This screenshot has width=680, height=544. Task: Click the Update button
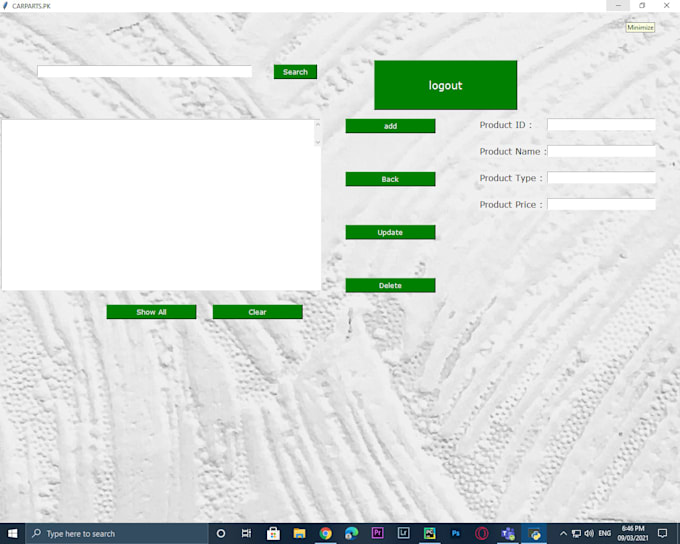coord(390,232)
